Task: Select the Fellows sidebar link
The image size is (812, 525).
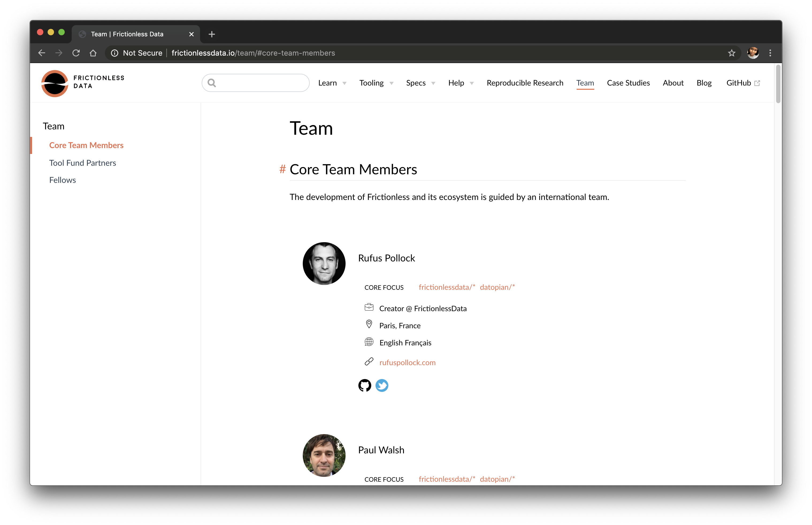Action: click(x=63, y=180)
